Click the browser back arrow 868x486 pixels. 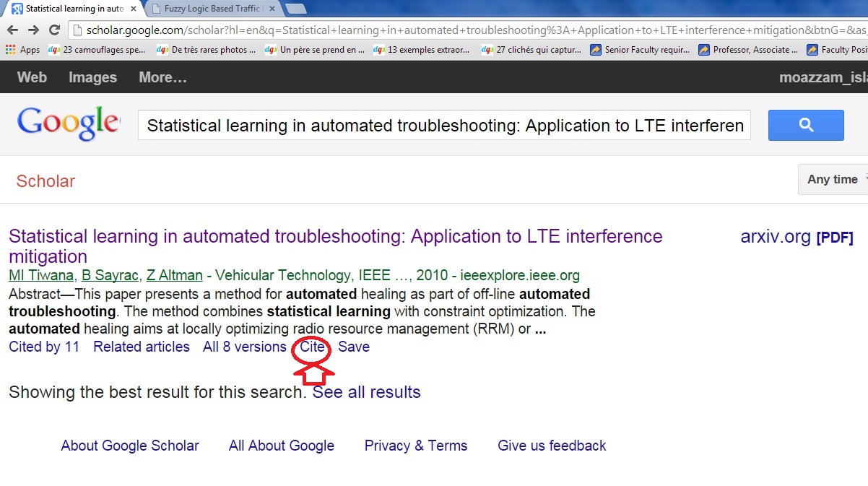13,31
